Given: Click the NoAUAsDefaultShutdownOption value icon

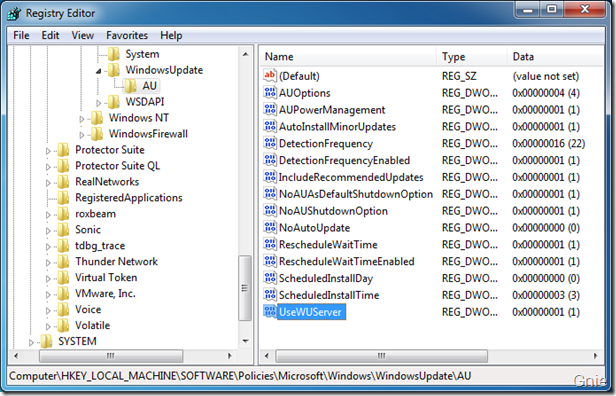Looking at the screenshot, I should [270, 194].
